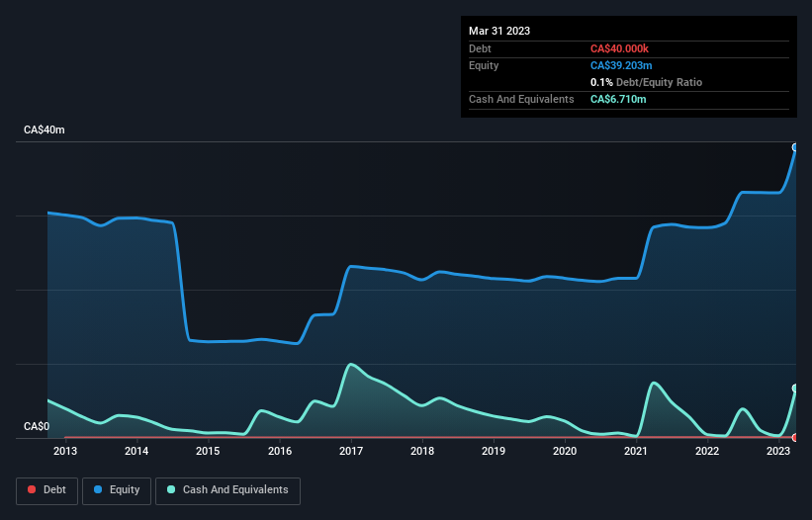Screen dimensions: 812x520
Task: Select the 2019 x-axis label
Action: [x=494, y=451]
